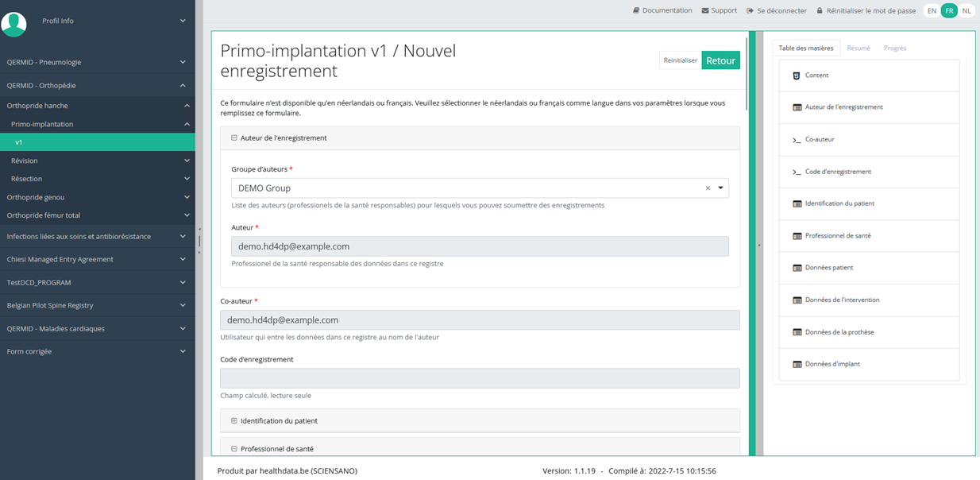Click the user profile avatar
Image resolution: width=980 pixels, height=480 pixels.
14,23
